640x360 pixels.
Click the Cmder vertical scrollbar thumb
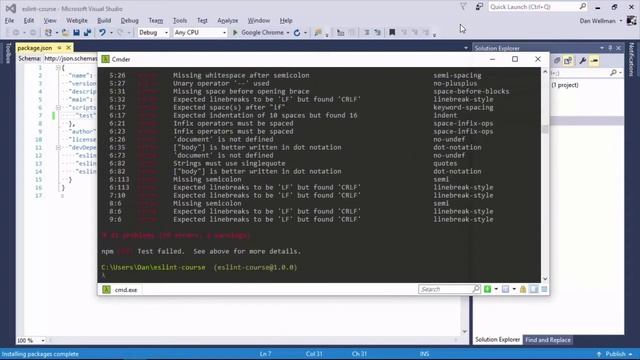click(x=545, y=129)
